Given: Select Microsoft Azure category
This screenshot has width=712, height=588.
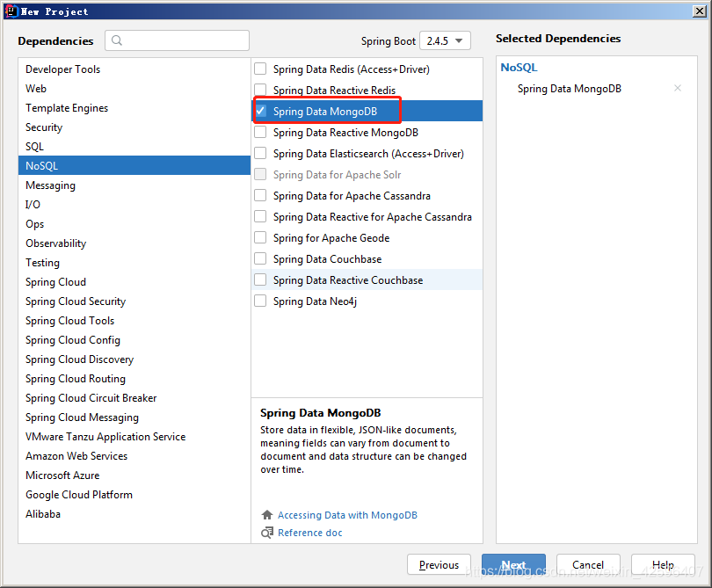Looking at the screenshot, I should point(134,475).
